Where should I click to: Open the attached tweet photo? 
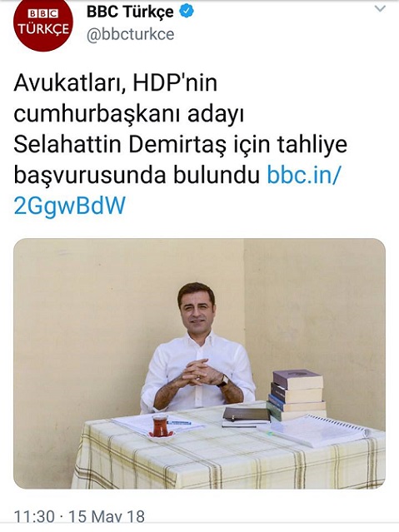coord(199,363)
